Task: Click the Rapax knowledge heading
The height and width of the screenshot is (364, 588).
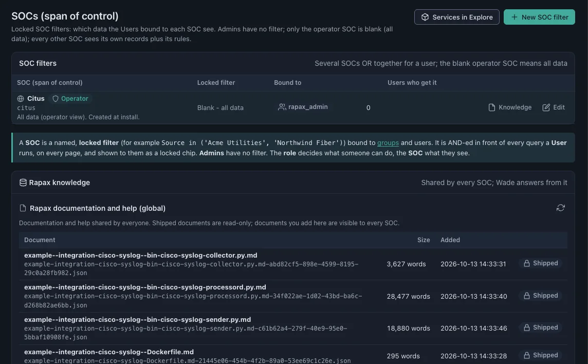Action: click(60, 183)
